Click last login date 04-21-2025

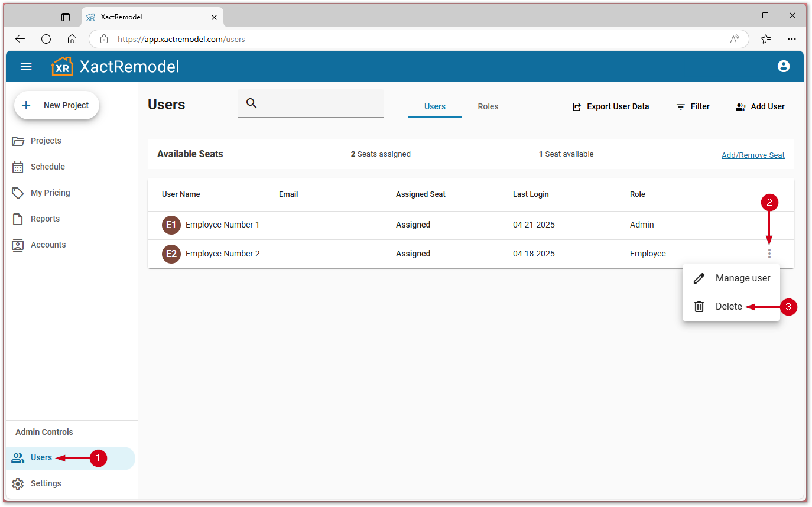point(534,225)
